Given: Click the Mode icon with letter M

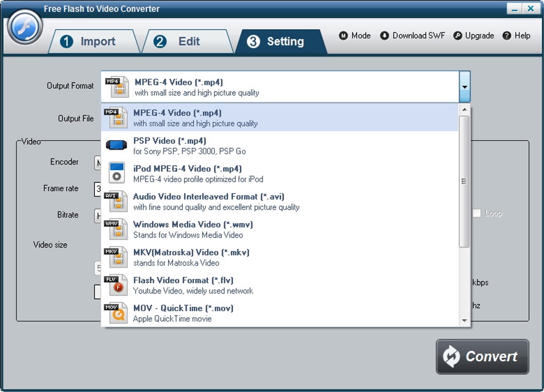Looking at the screenshot, I should [343, 36].
